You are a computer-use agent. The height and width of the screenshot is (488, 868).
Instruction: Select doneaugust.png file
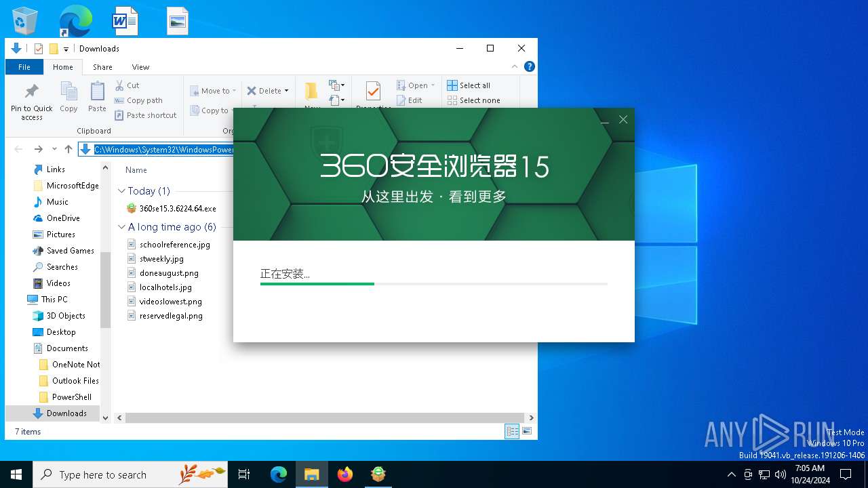pos(163,273)
